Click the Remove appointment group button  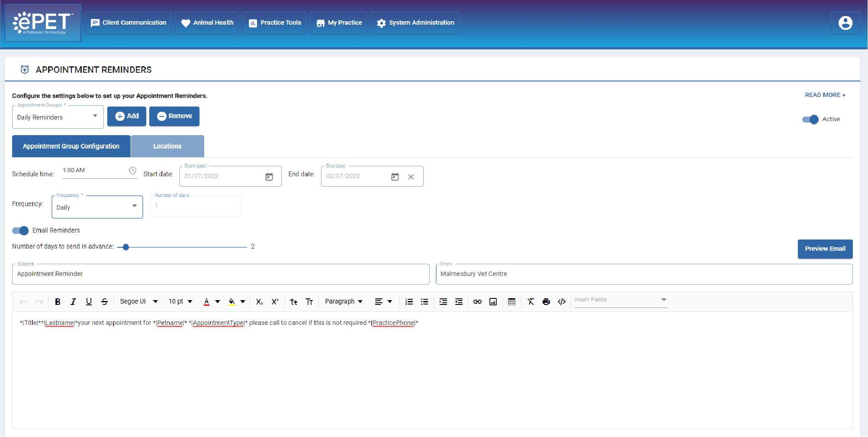click(174, 116)
